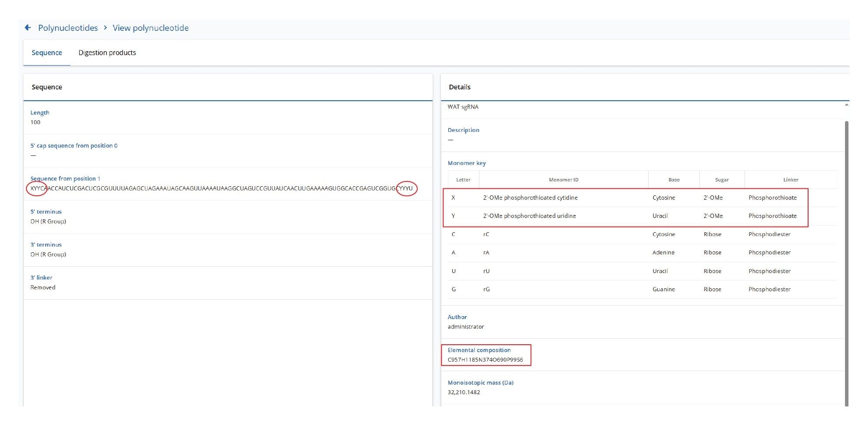Viewport: 868px width, 425px height.
Task: Open the Polynucleotides breadcrumb link
Action: click(x=68, y=28)
